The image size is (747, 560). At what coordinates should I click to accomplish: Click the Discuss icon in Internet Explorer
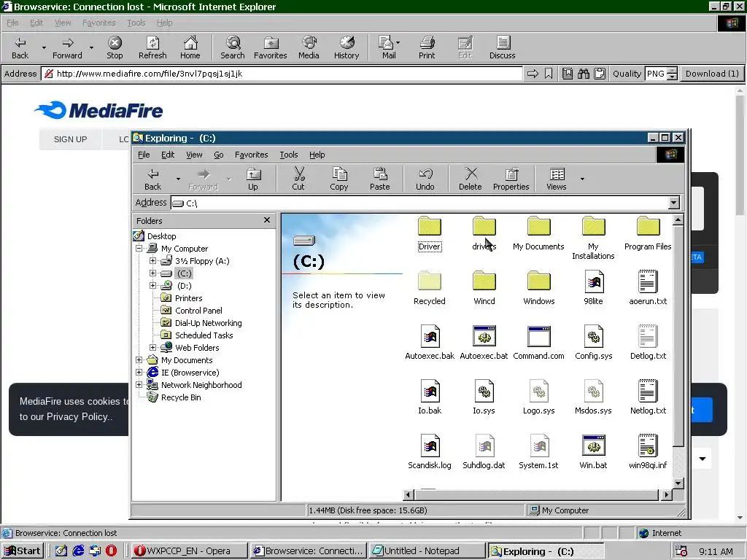pos(503,47)
